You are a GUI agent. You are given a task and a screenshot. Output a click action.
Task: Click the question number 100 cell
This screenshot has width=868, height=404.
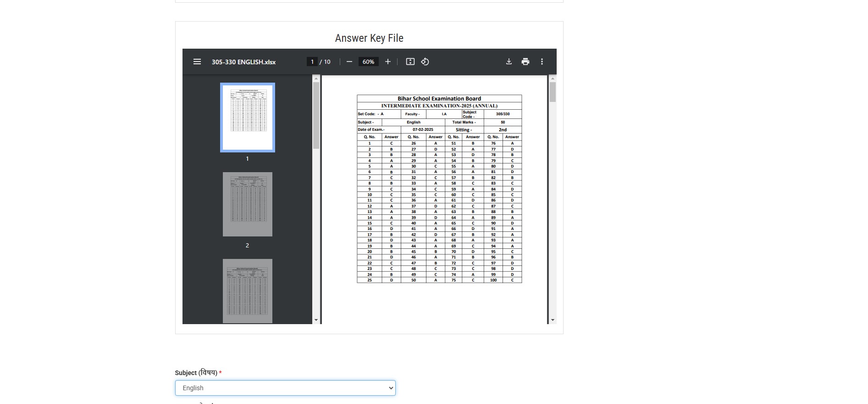pyautogui.click(x=493, y=280)
